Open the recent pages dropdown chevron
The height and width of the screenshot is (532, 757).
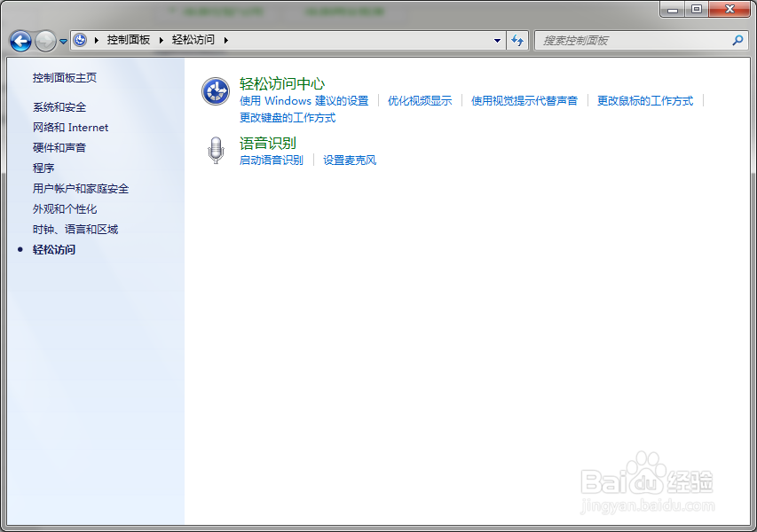pos(61,41)
